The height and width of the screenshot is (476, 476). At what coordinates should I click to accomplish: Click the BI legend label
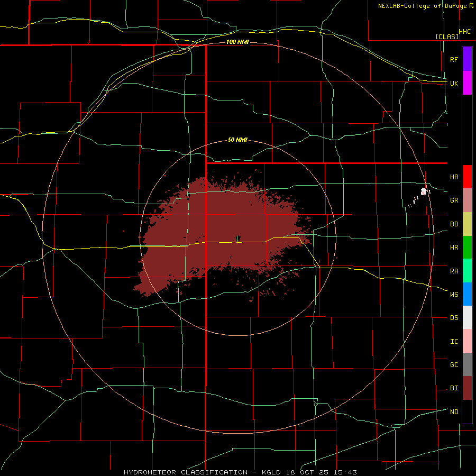[454, 388]
